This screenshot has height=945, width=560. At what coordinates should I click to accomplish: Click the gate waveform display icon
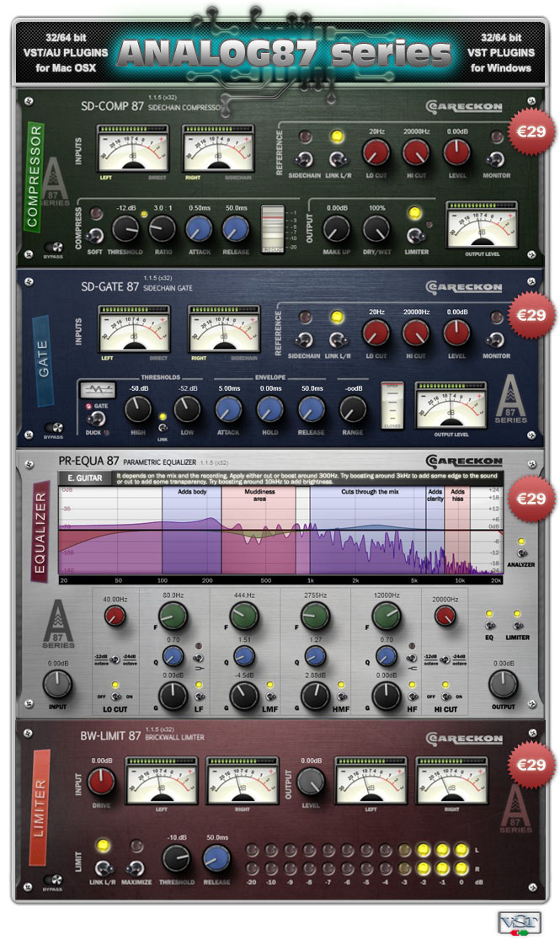point(98,389)
